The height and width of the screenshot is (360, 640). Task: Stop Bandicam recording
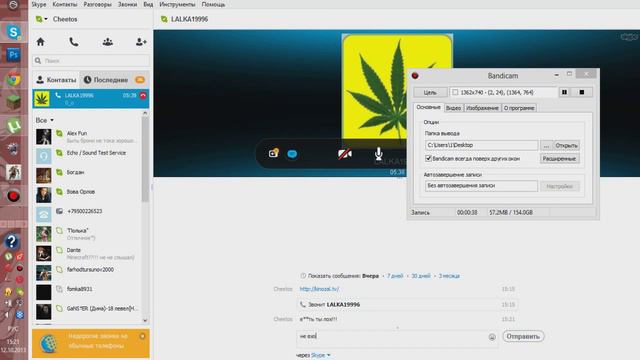point(582,92)
